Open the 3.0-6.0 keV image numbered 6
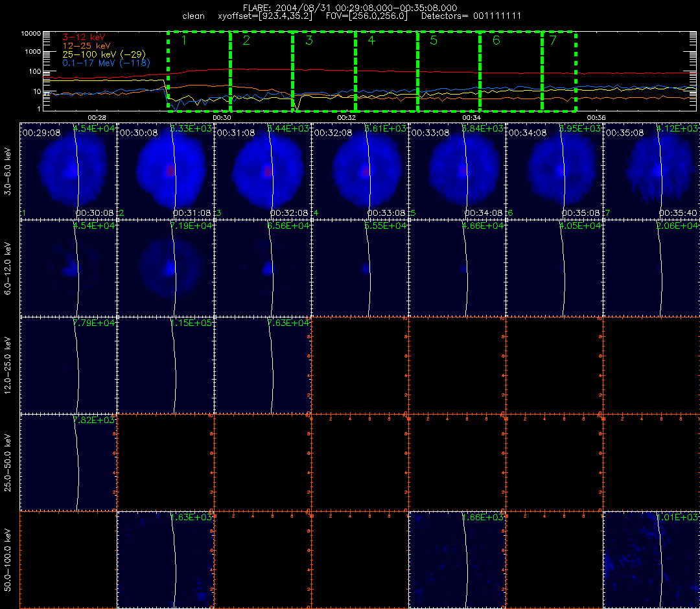The width and height of the screenshot is (700, 609). pyautogui.click(x=555, y=171)
